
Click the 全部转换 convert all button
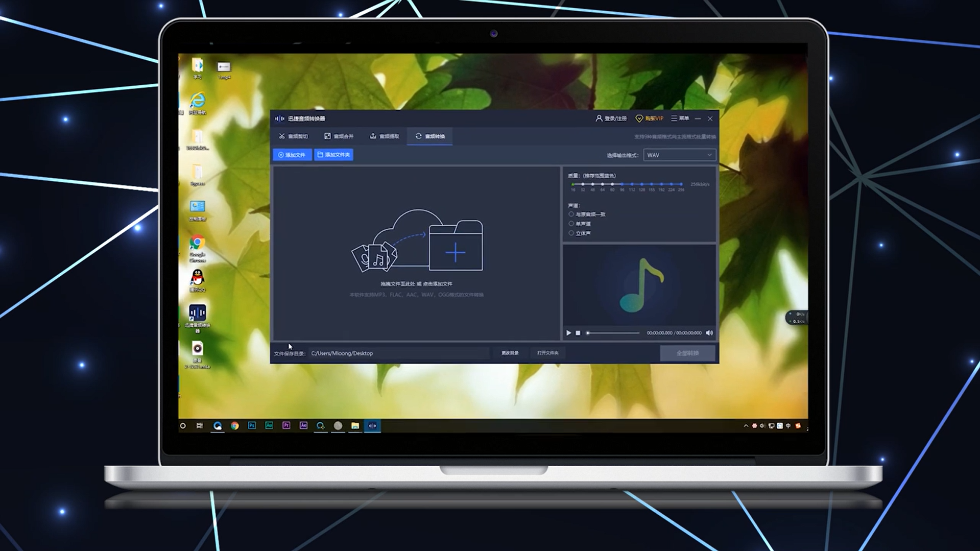(x=687, y=353)
